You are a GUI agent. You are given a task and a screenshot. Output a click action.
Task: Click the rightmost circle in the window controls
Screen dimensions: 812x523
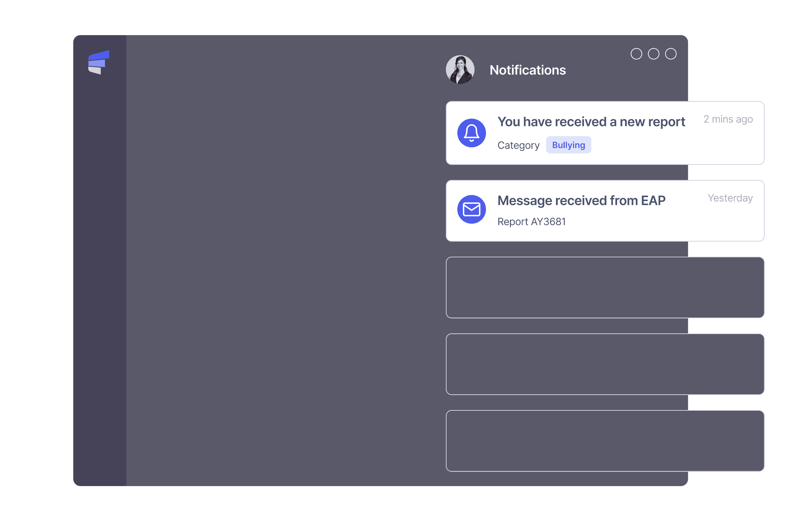[x=671, y=54]
